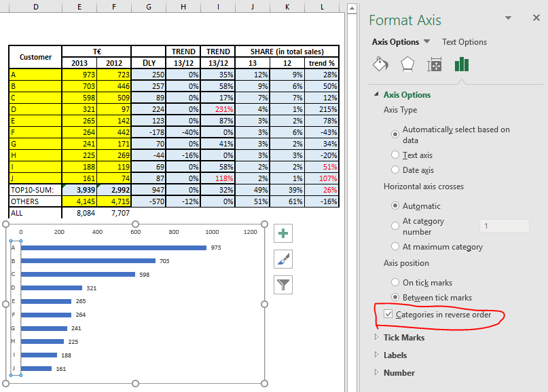The image size is (548, 392).
Task: Click the Chart Elements plus button
Action: [283, 234]
